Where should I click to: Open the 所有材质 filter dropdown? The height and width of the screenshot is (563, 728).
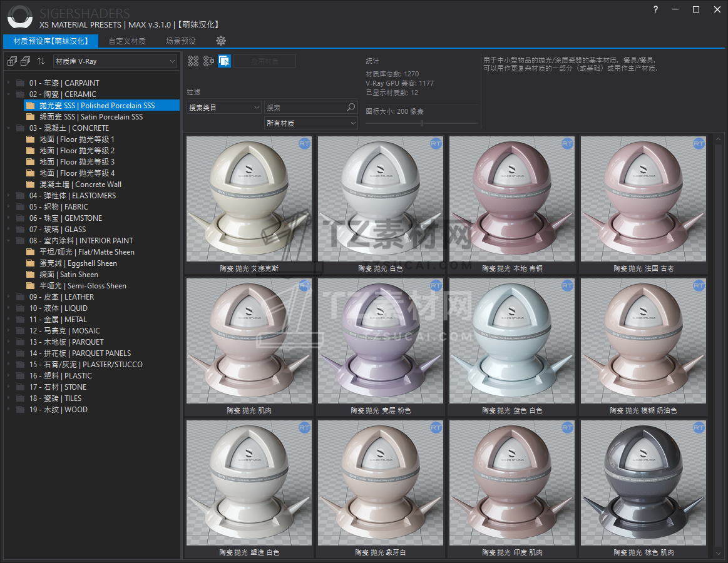click(x=310, y=123)
